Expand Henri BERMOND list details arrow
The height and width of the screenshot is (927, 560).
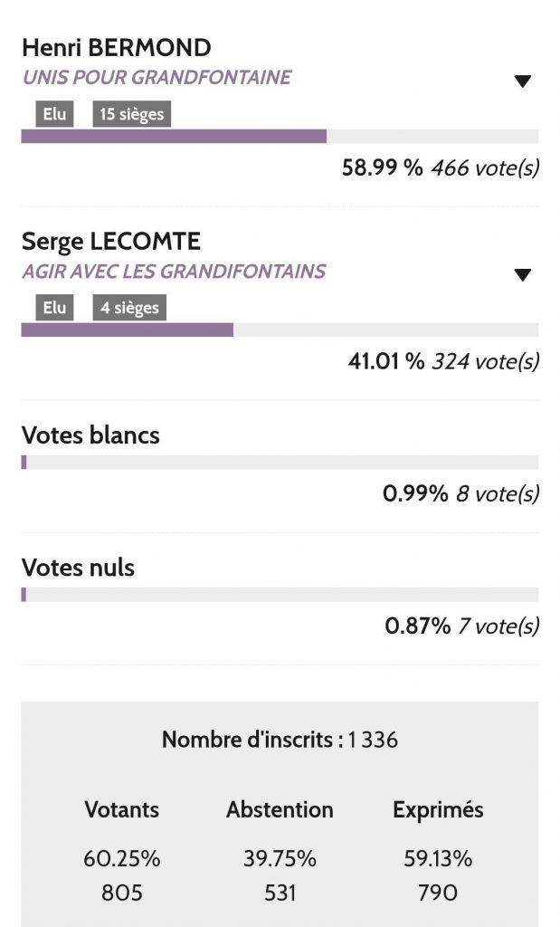(522, 81)
